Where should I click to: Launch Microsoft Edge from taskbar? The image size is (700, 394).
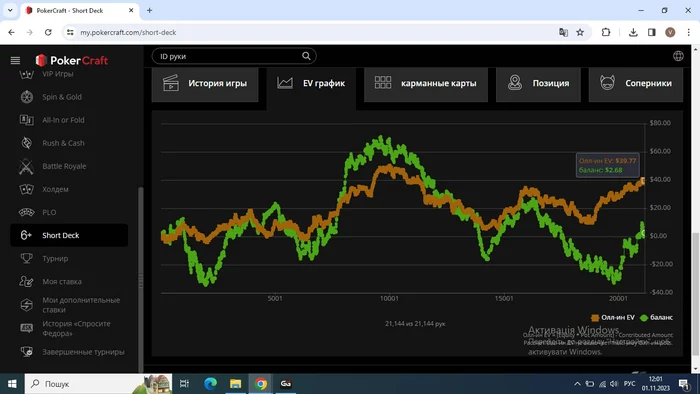coord(210,384)
